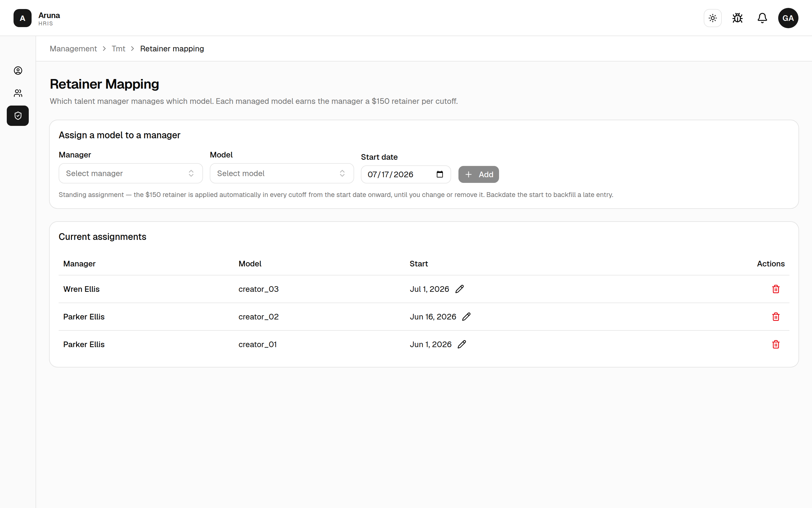
Task: Edit start date for creator_01 assignment
Action: coord(462,344)
